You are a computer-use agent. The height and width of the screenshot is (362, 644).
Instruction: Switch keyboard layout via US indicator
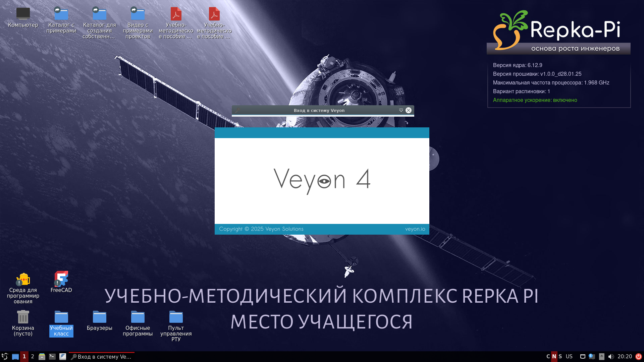569,356
